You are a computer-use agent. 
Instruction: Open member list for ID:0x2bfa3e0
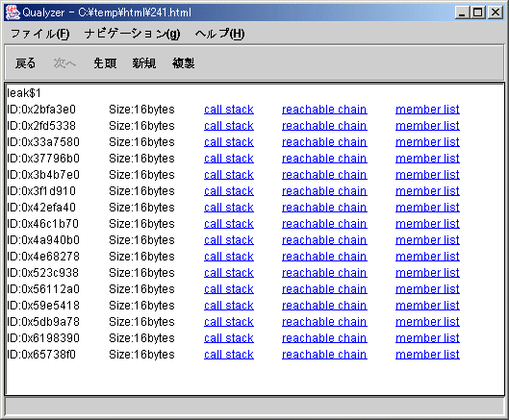427,110
